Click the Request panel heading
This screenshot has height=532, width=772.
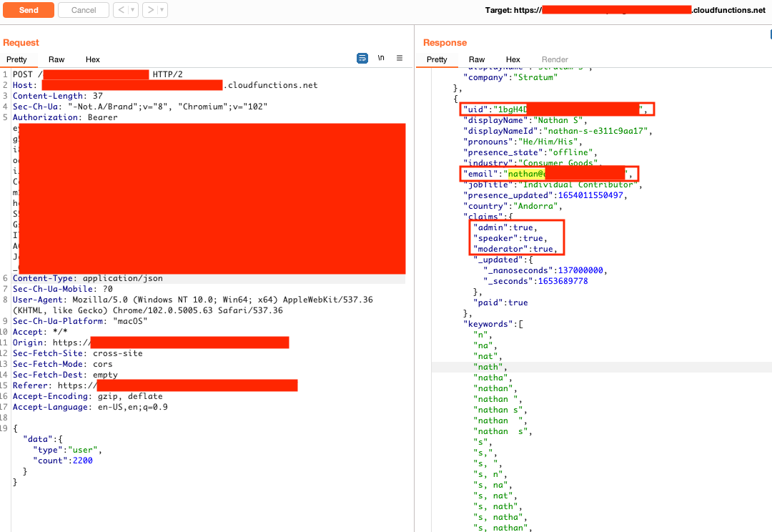tap(21, 43)
